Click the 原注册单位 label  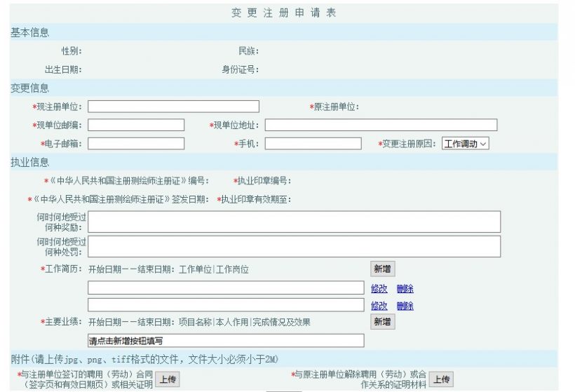pyautogui.click(x=334, y=107)
